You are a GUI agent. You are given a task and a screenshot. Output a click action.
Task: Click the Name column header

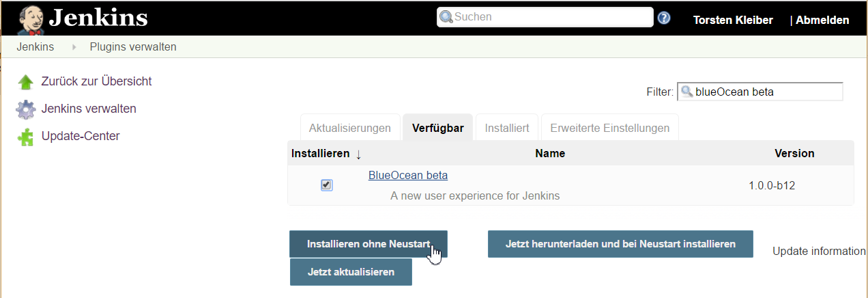click(x=550, y=153)
